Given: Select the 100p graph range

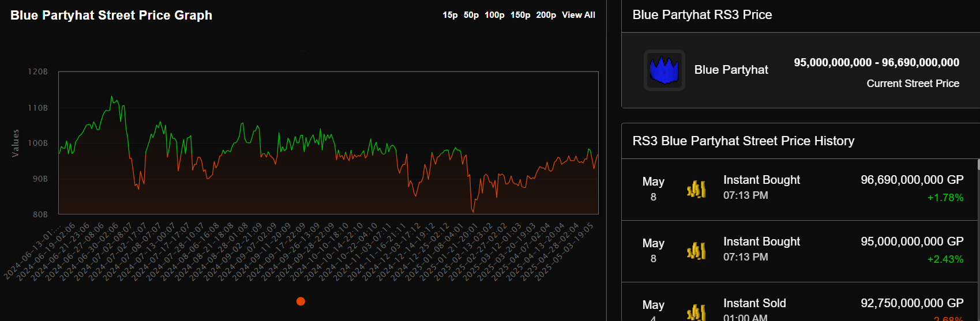Looking at the screenshot, I should coord(494,15).
